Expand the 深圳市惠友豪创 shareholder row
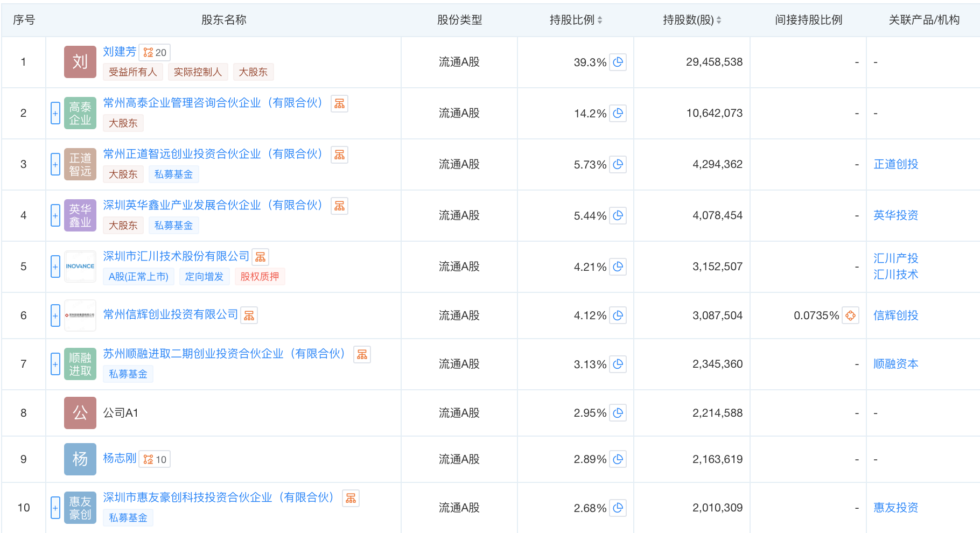Image resolution: width=980 pixels, height=533 pixels. coord(55,508)
